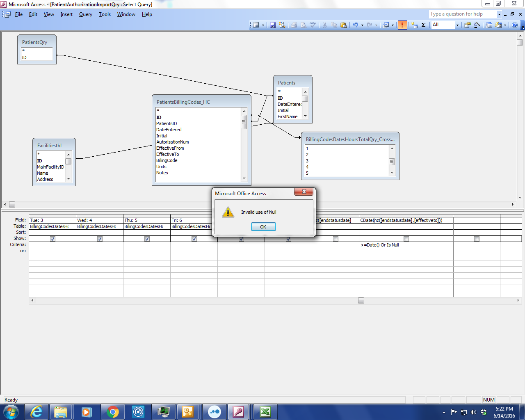525x420 pixels.
Task: Open Internet Explorer from the taskbar
Action: coord(37,412)
